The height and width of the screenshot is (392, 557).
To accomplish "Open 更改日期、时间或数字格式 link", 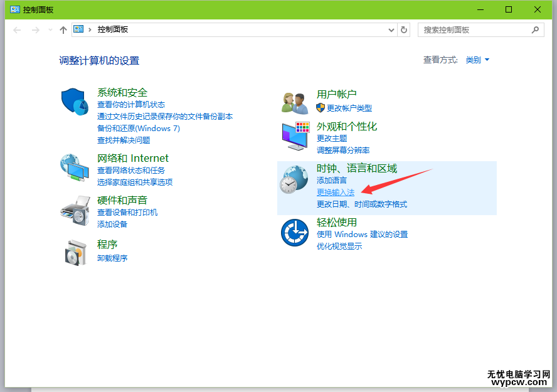I will pyautogui.click(x=362, y=204).
